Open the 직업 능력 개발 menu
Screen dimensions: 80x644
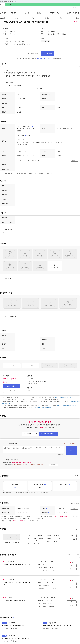coord(55,13)
